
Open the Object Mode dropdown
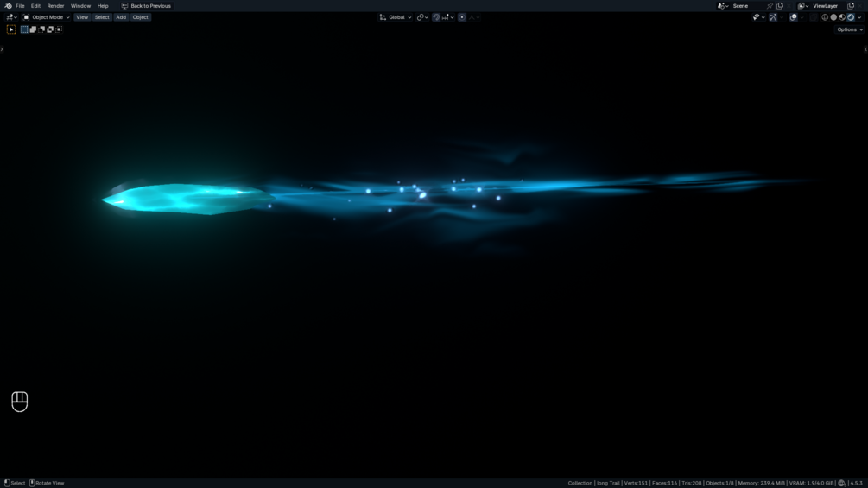(47, 17)
